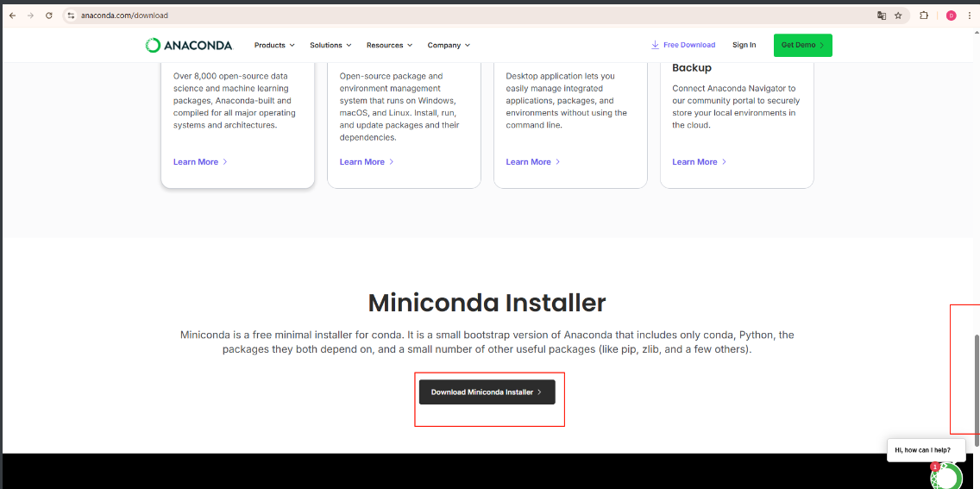Image resolution: width=980 pixels, height=489 pixels.
Task: Click the 'Connect Anaconda Navigator to' description text
Action: 736,107
